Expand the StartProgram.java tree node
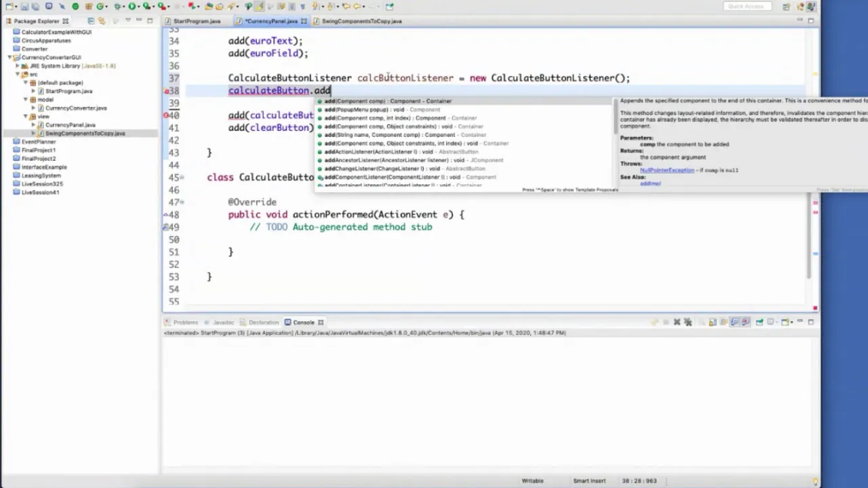868x488 pixels. click(34, 91)
